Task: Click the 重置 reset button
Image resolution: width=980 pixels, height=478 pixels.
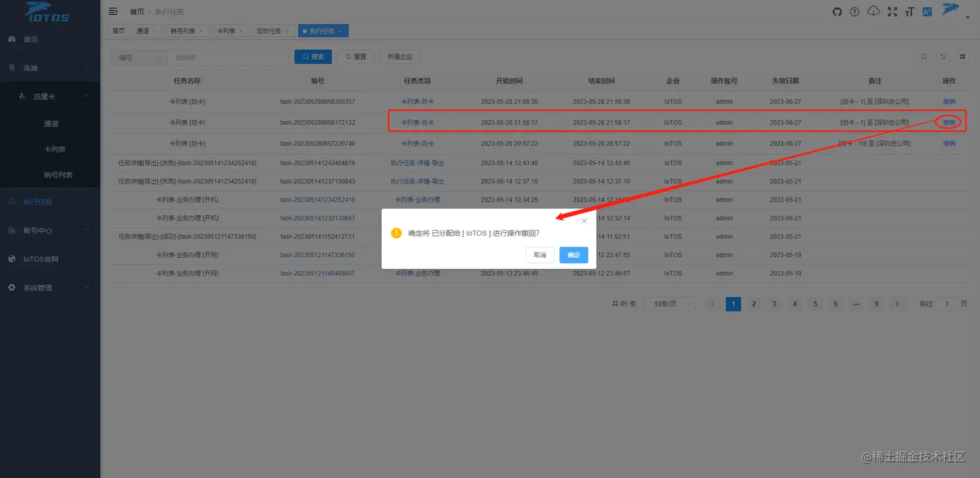Action: click(356, 57)
